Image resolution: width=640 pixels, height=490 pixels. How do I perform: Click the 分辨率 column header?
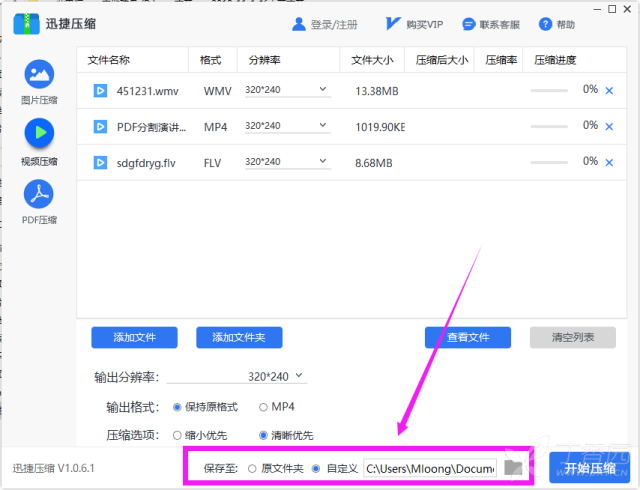pos(264,60)
